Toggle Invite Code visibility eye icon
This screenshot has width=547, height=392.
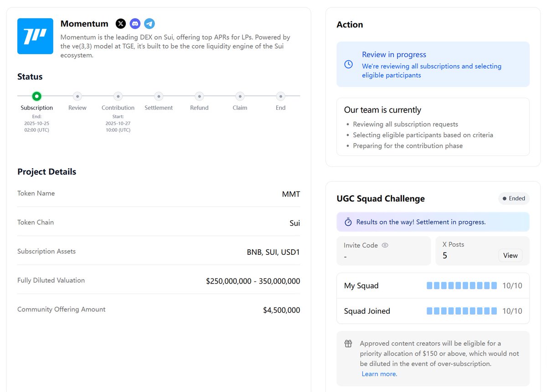click(x=385, y=245)
